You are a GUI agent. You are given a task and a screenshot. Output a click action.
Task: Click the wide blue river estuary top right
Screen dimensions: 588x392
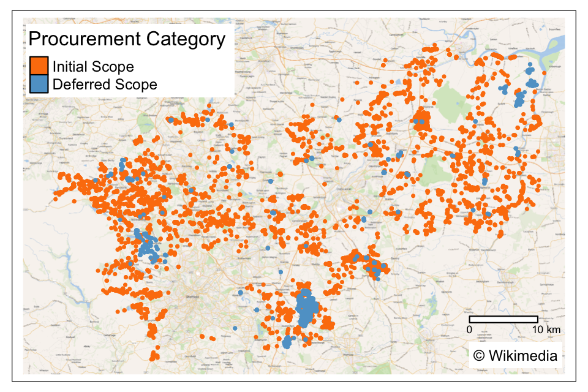[554, 46]
